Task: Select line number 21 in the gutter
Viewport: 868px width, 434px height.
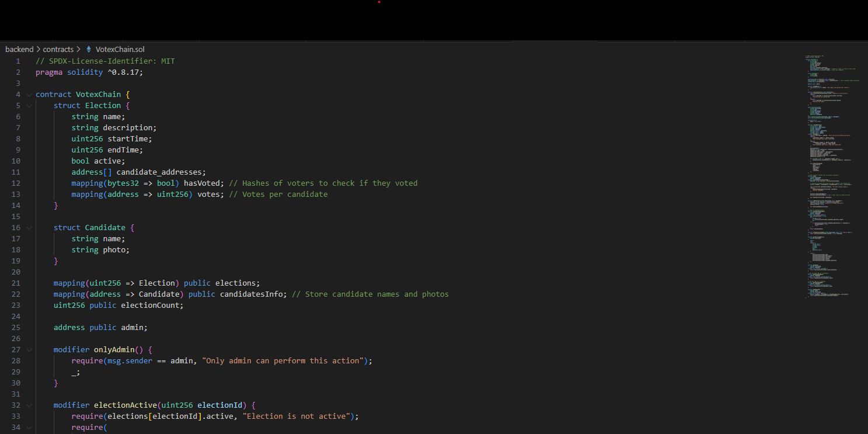Action: coord(16,283)
